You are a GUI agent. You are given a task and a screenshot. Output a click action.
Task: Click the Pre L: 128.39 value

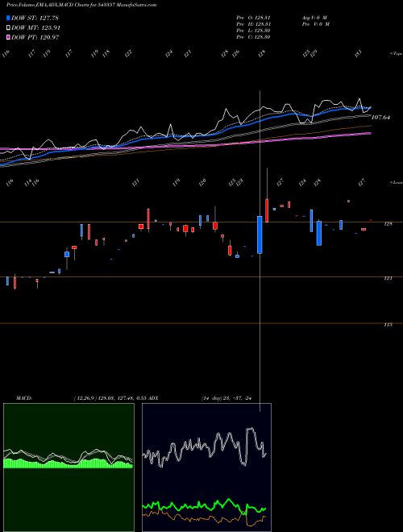point(253,31)
